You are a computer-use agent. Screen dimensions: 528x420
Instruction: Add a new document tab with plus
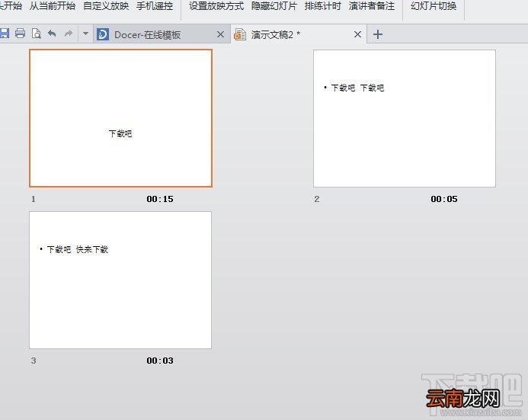[x=378, y=34]
